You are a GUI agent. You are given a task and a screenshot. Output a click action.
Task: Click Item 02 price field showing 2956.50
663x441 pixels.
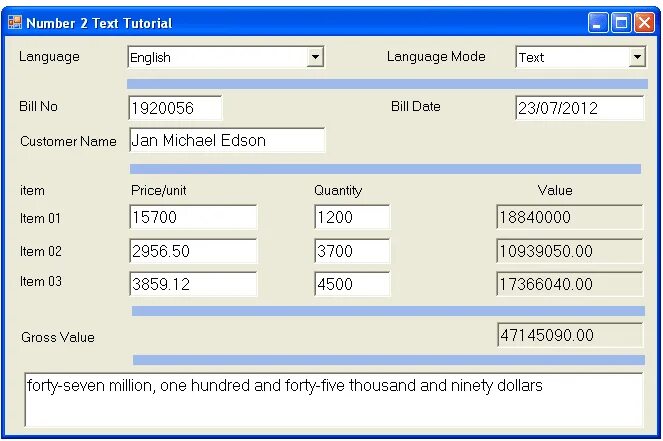tap(193, 251)
